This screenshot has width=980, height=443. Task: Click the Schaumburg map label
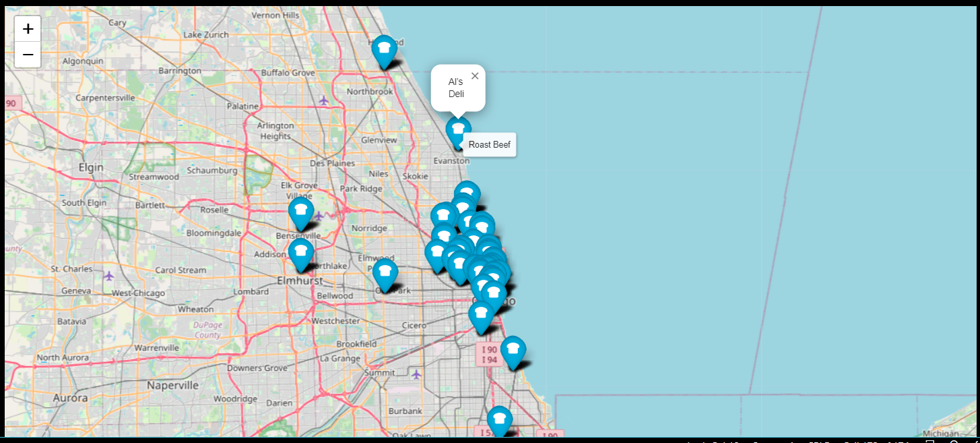point(212,170)
